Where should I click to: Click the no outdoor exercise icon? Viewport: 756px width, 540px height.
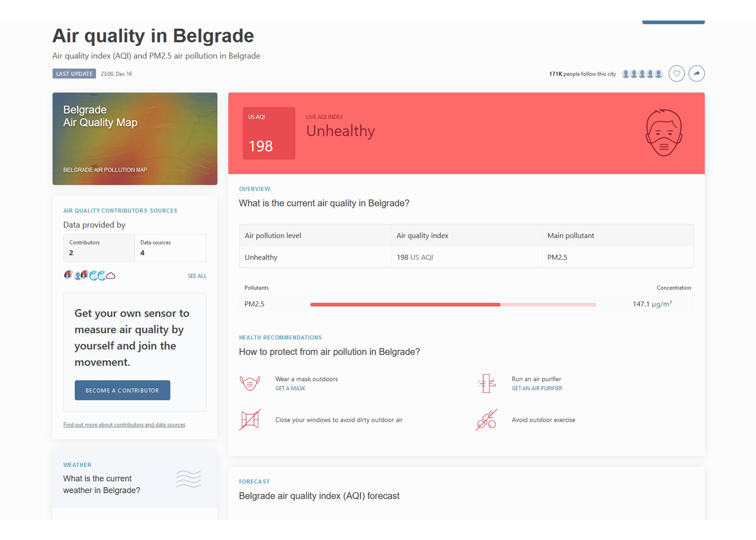486,420
